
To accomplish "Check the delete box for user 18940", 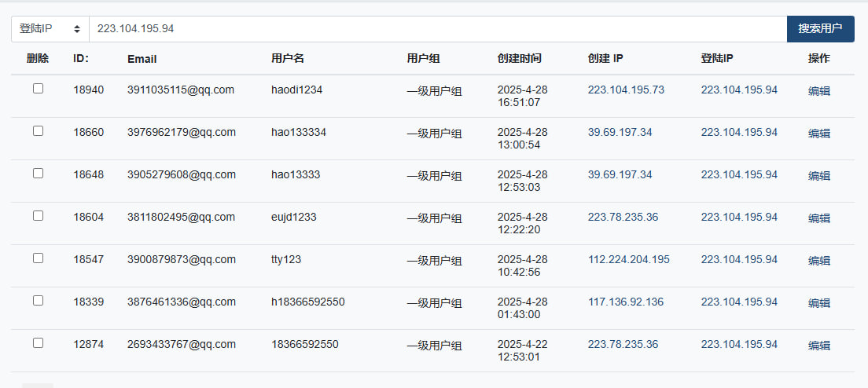I will pos(38,89).
